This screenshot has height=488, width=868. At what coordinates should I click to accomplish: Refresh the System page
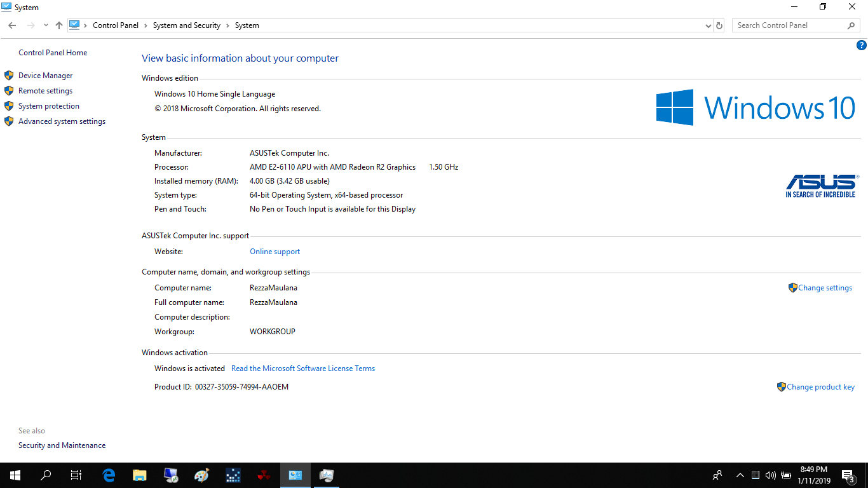[719, 25]
